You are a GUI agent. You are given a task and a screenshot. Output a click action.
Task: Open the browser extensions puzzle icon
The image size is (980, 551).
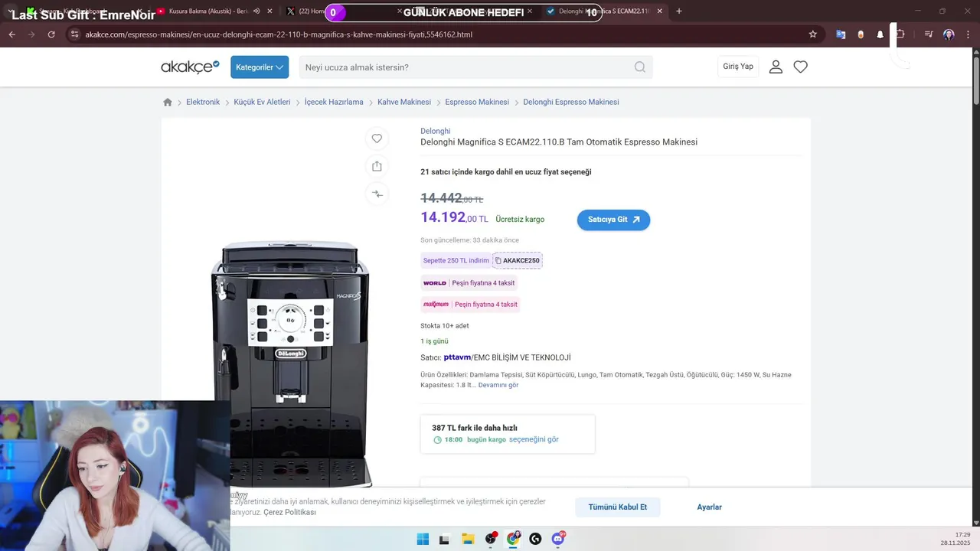pos(900,34)
